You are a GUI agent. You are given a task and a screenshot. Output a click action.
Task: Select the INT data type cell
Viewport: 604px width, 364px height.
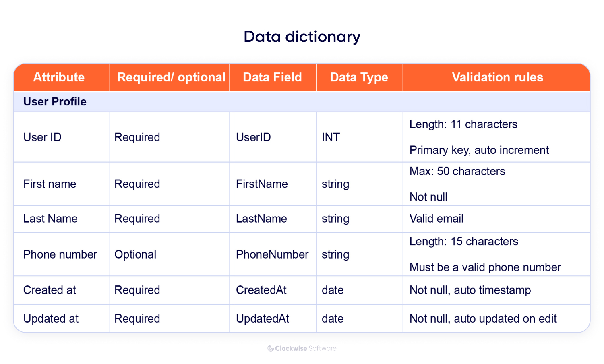point(331,137)
